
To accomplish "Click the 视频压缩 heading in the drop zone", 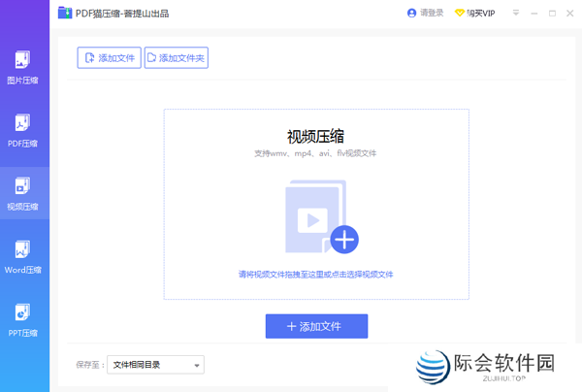I will (x=316, y=135).
